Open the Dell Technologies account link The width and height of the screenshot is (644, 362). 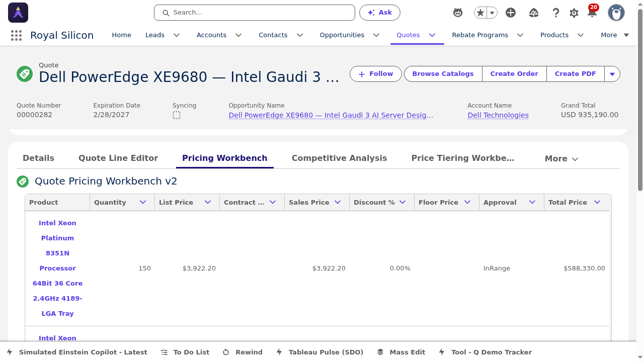click(498, 115)
